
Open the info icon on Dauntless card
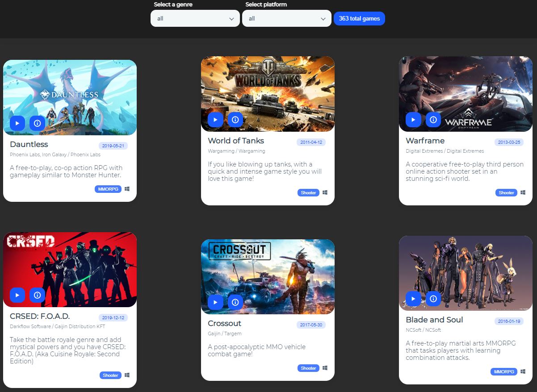point(38,123)
